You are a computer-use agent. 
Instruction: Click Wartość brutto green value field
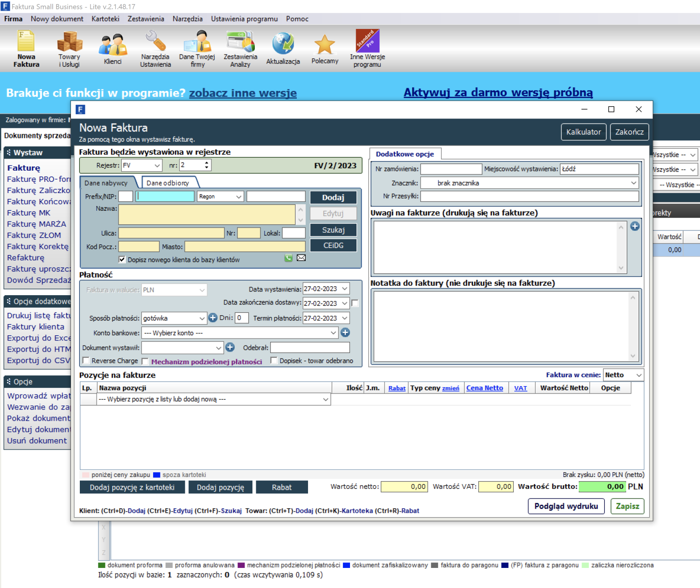coord(602,486)
